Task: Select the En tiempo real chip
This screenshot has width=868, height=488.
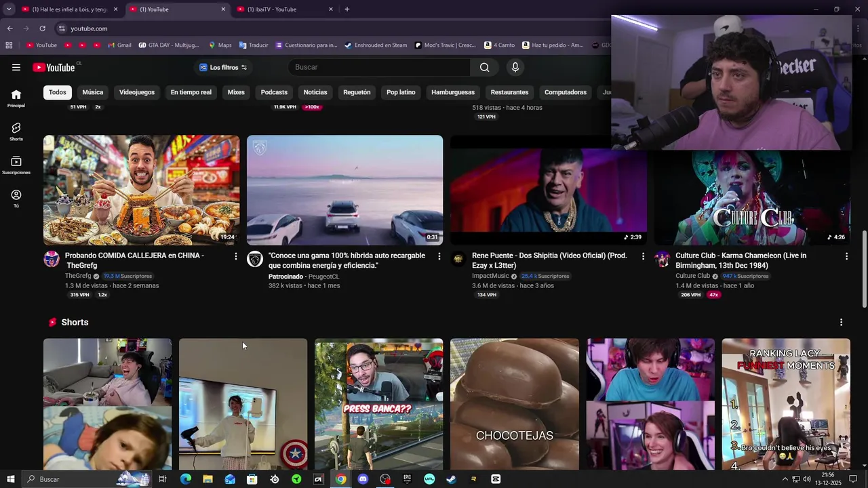Action: 191,92
